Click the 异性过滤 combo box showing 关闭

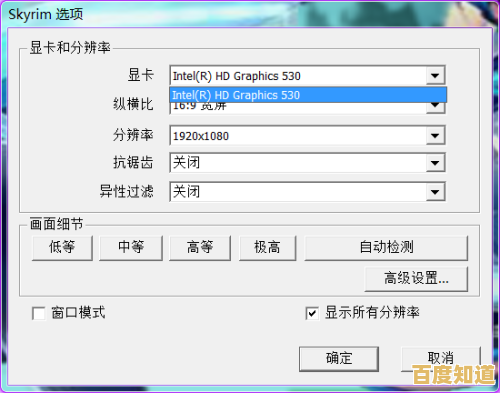point(307,192)
